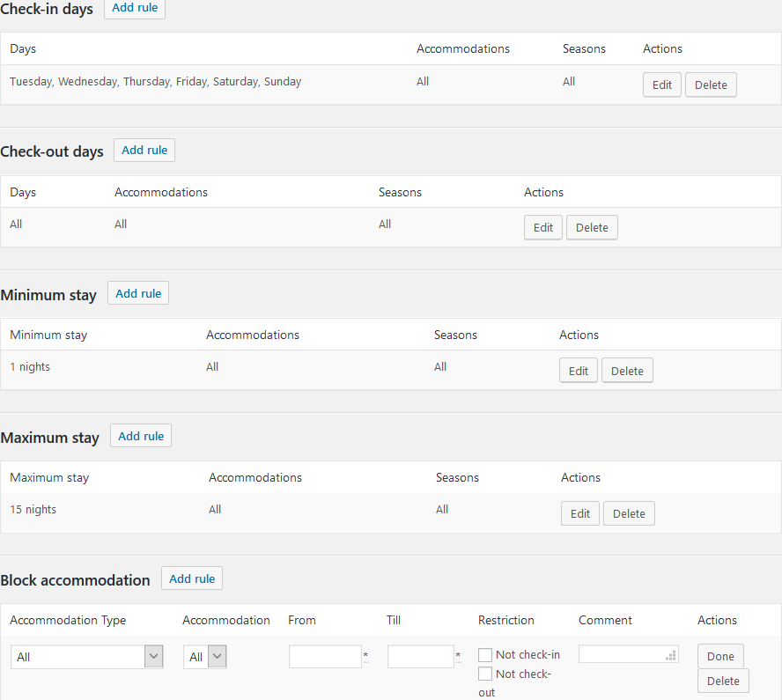This screenshot has height=700, width=782.
Task: Add a Block accommodation rule
Action: (x=192, y=578)
